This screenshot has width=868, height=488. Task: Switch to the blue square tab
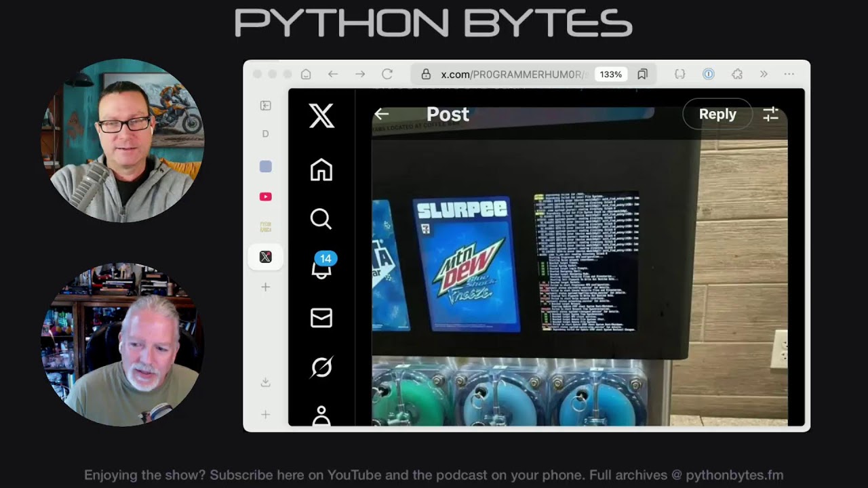(266, 166)
